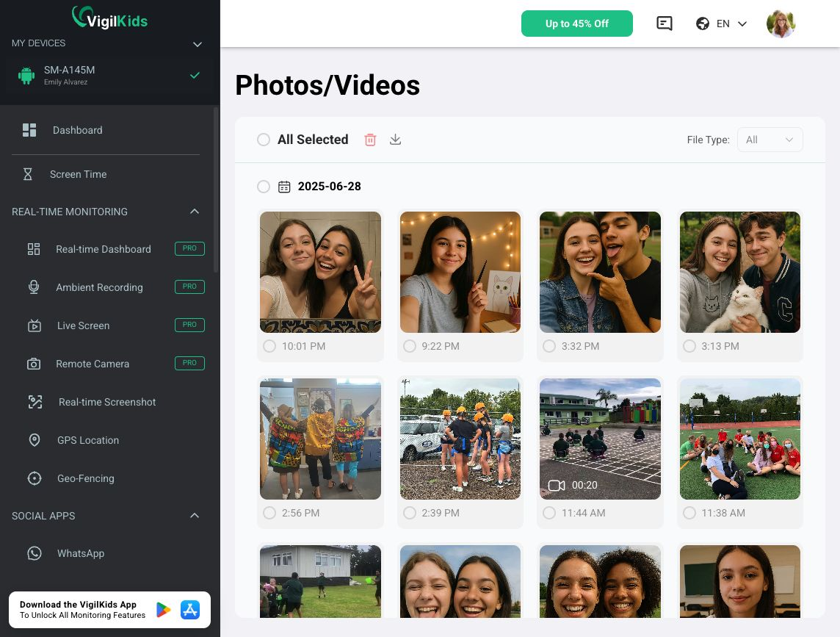Click the VigilKids logo
Screen dimensions: 840x637
point(110,18)
